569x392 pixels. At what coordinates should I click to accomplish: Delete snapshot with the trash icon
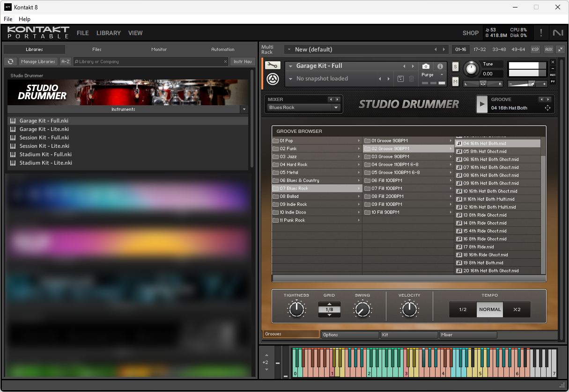tap(412, 79)
